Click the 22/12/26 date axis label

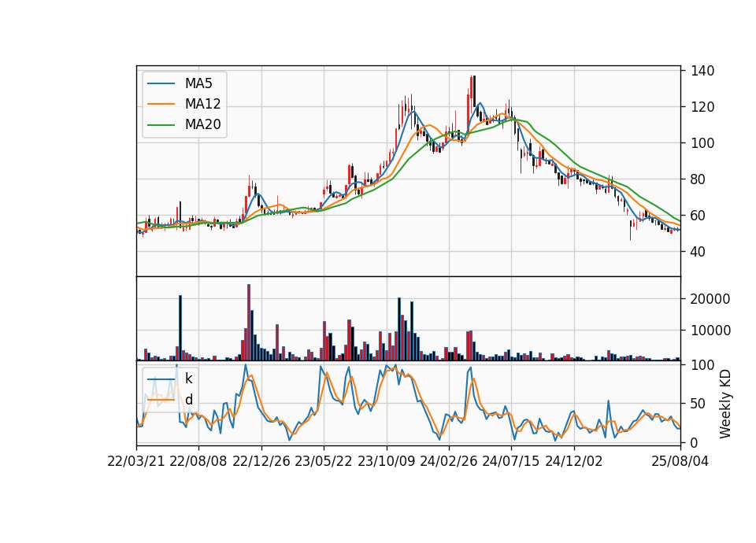click(261, 461)
